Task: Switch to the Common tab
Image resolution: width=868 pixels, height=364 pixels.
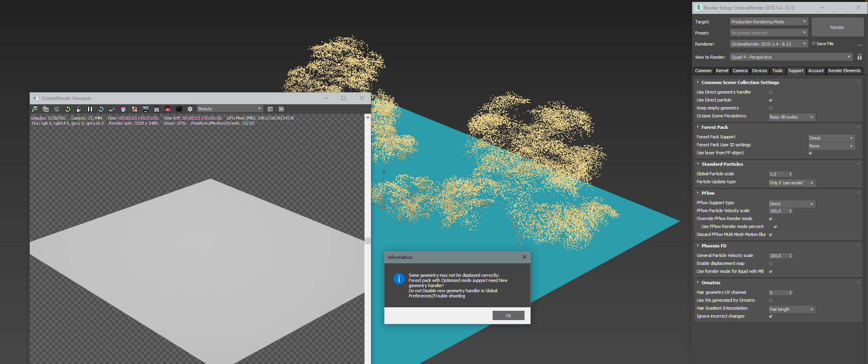Action: (703, 71)
